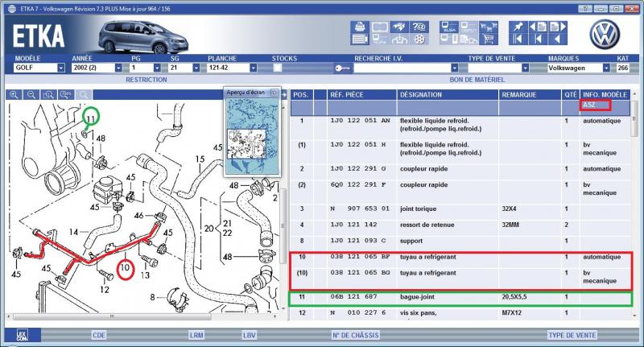Screen dimensions: 644x347
Task: Click the KAT field showing 266
Action: coord(622,68)
